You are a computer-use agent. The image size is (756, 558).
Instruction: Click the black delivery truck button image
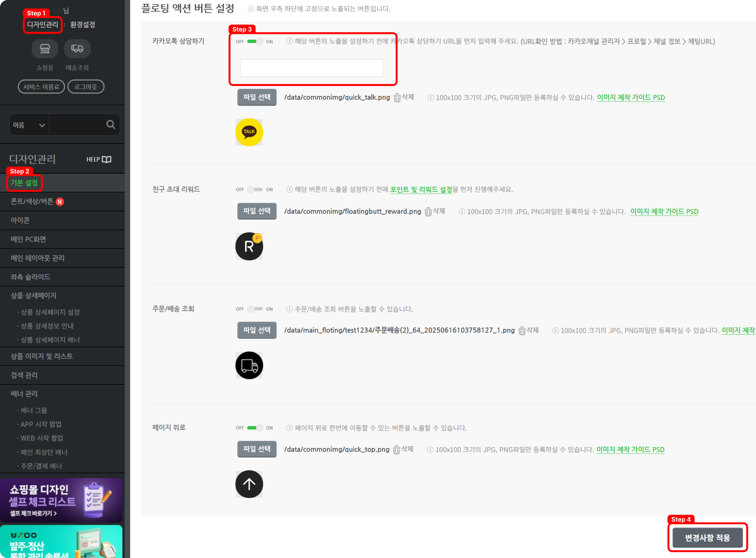(x=249, y=365)
